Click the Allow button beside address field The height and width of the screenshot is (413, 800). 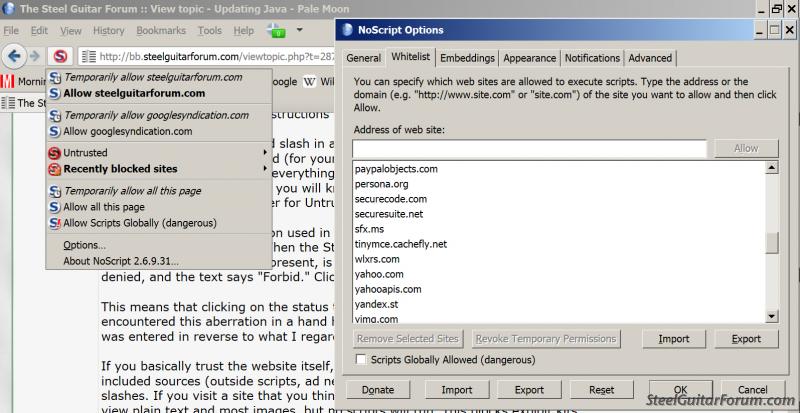[x=746, y=149]
